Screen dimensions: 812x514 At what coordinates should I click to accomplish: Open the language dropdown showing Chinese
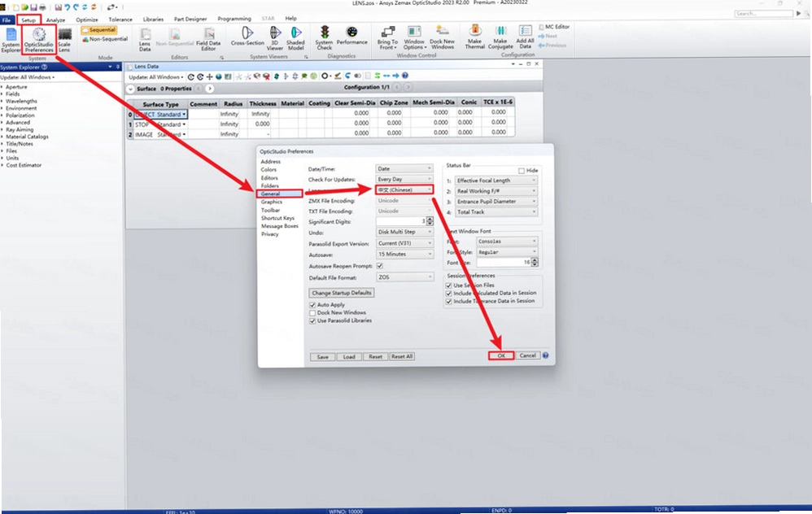coord(404,190)
